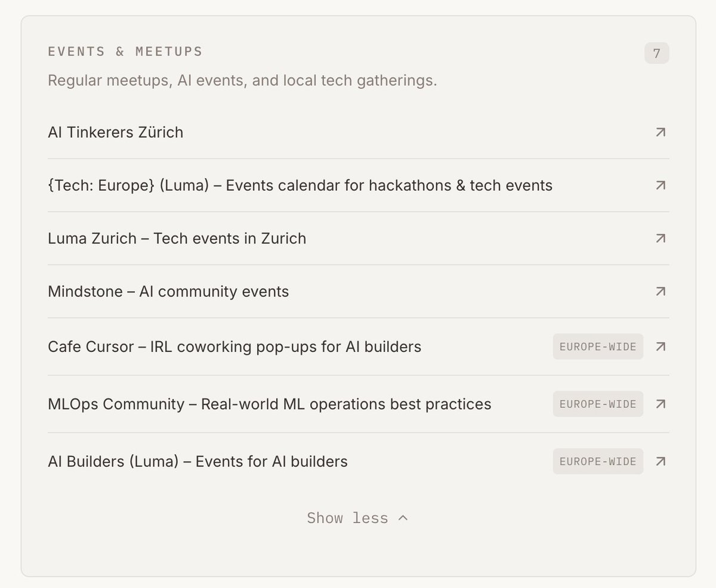Screen dimensions: 716x588
Task: Open AI Tinkerers Zürich link
Action: (115, 132)
